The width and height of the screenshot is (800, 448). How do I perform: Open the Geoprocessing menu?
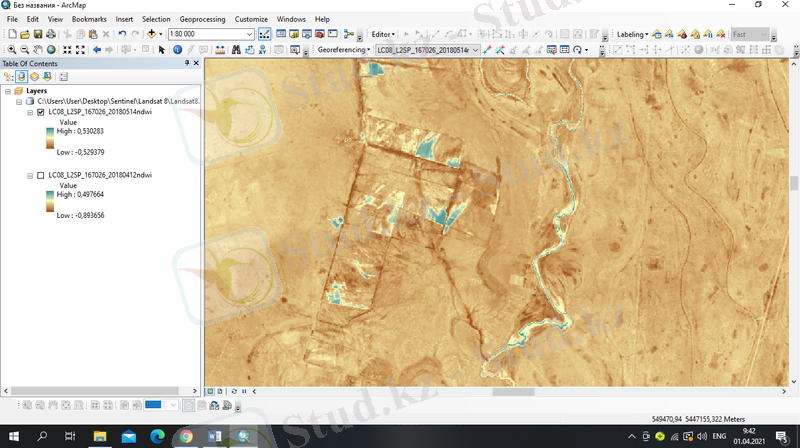click(x=202, y=19)
